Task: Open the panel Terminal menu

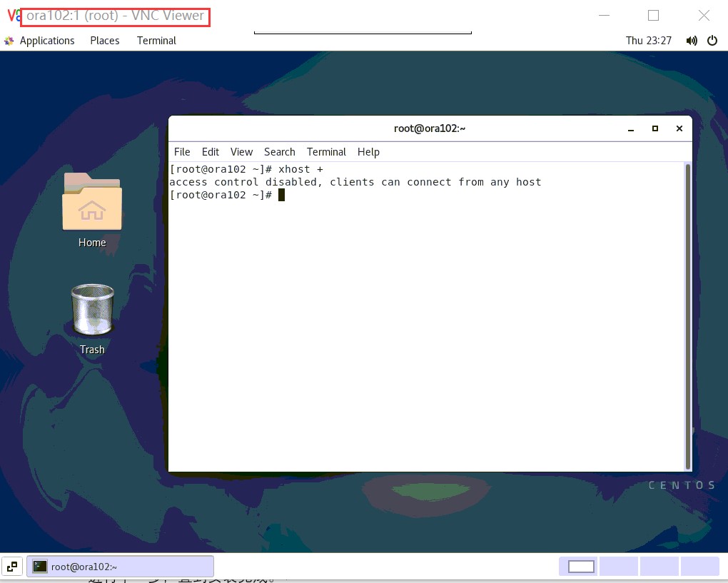Action: 156,41
